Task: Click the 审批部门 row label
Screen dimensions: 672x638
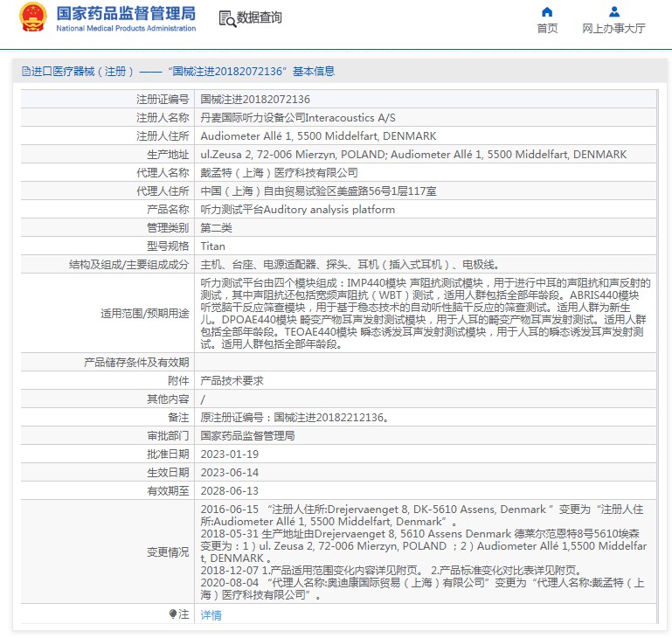Action: [168, 436]
